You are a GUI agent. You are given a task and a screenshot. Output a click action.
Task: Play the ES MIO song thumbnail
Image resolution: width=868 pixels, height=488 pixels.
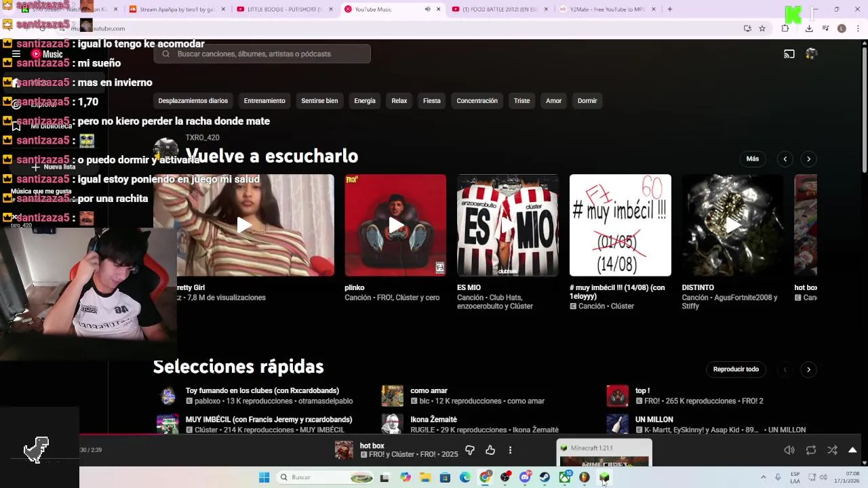pos(508,225)
